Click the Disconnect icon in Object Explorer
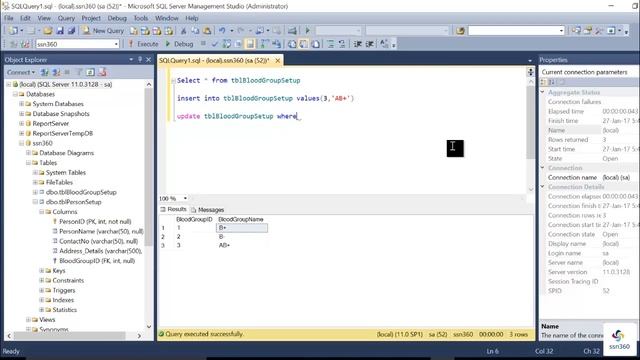Image resolution: width=640 pixels, height=360 pixels. [x=56, y=72]
